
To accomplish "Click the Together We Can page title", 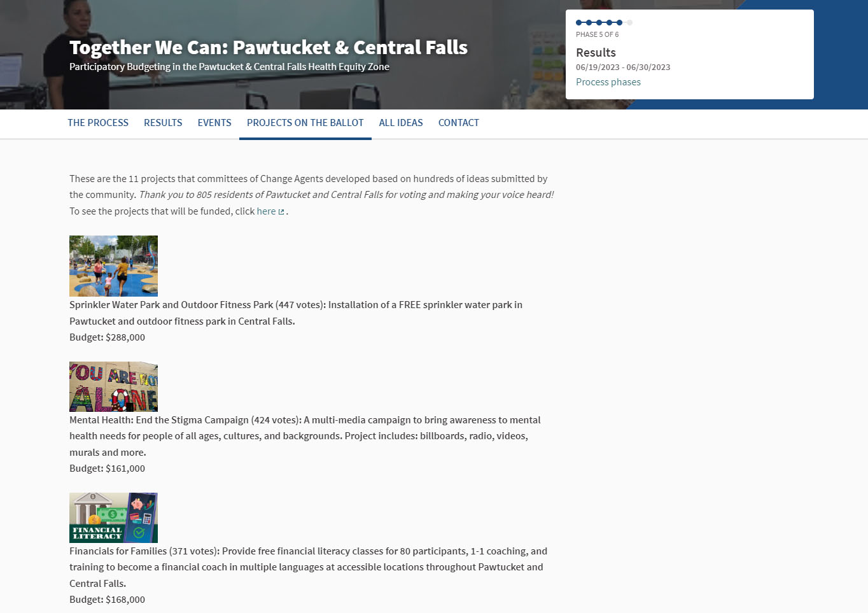I will tap(269, 48).
